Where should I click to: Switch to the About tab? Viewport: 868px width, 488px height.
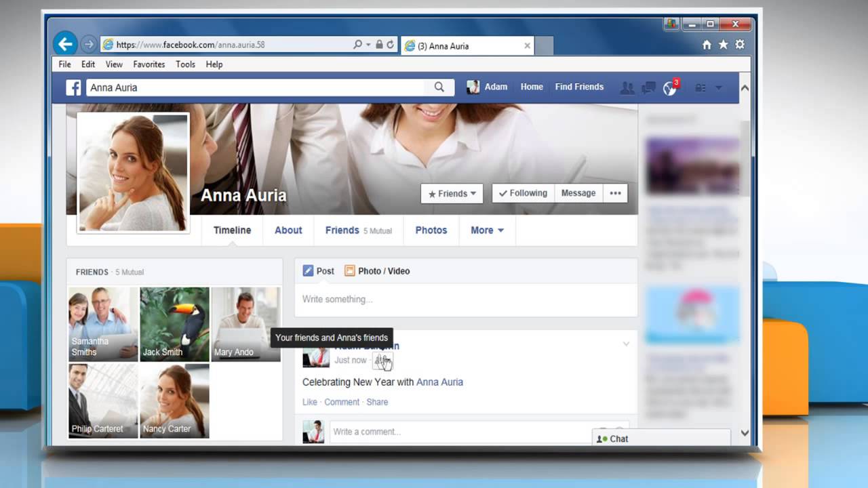[288, 230]
